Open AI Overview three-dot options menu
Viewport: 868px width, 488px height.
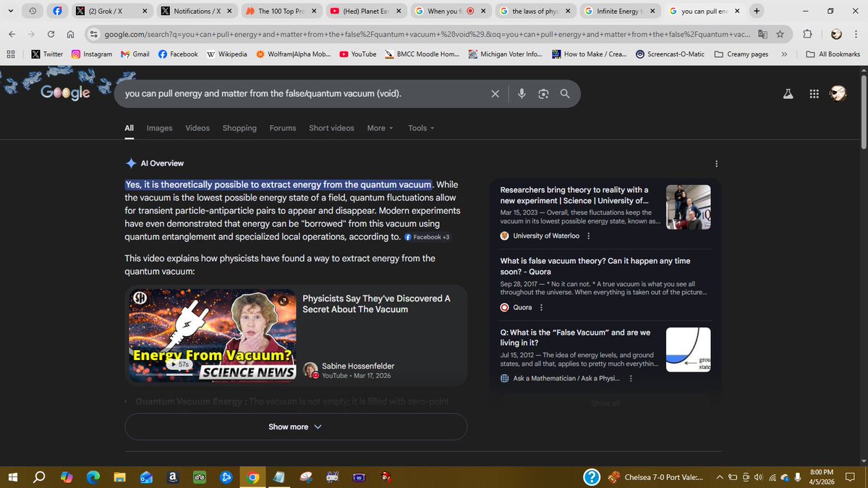[x=716, y=164]
